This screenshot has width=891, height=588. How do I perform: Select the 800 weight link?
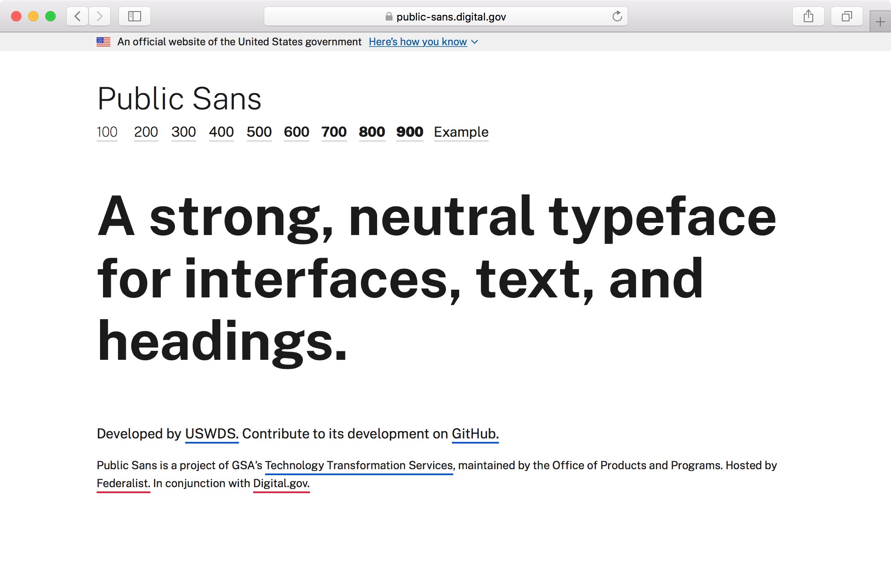pyautogui.click(x=372, y=132)
